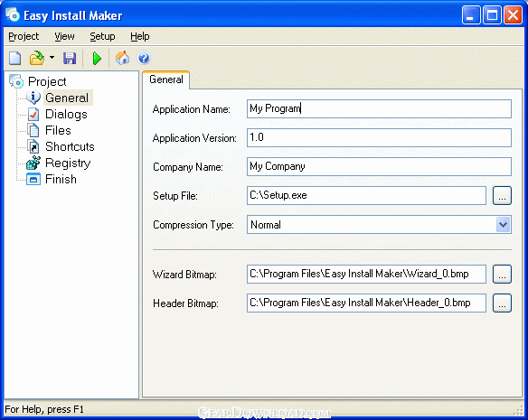The image size is (528, 420).
Task: Open the Finish tree item
Action: (x=61, y=179)
